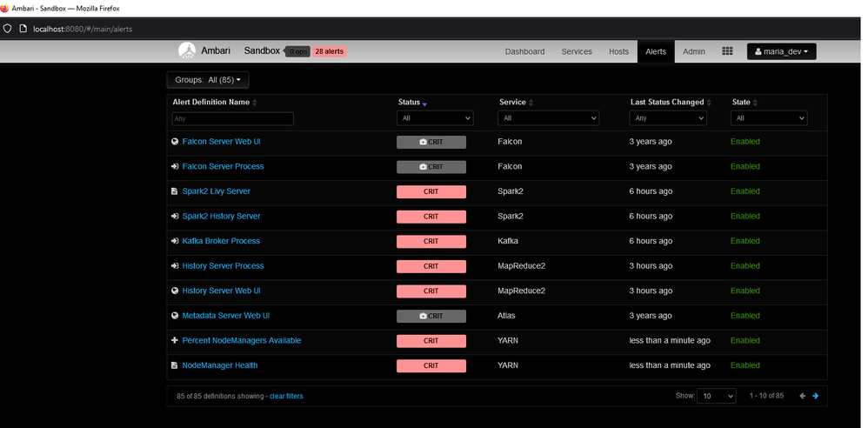Click CRIT status badge for Spark2 History Server

pos(431,217)
